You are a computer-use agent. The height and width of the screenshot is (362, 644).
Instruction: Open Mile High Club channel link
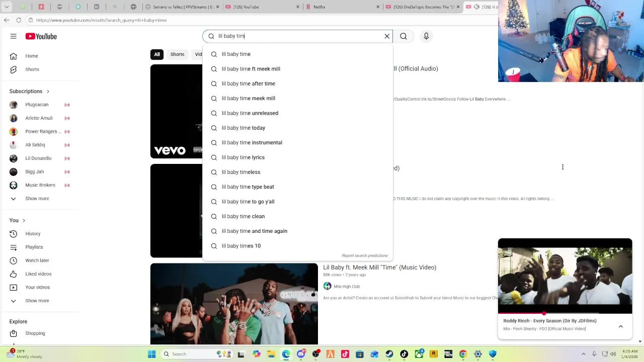(x=347, y=287)
